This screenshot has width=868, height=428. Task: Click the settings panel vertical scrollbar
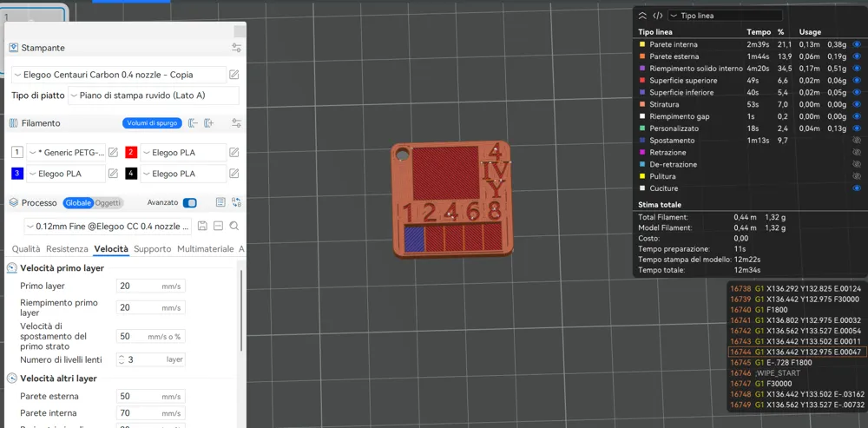point(241,310)
